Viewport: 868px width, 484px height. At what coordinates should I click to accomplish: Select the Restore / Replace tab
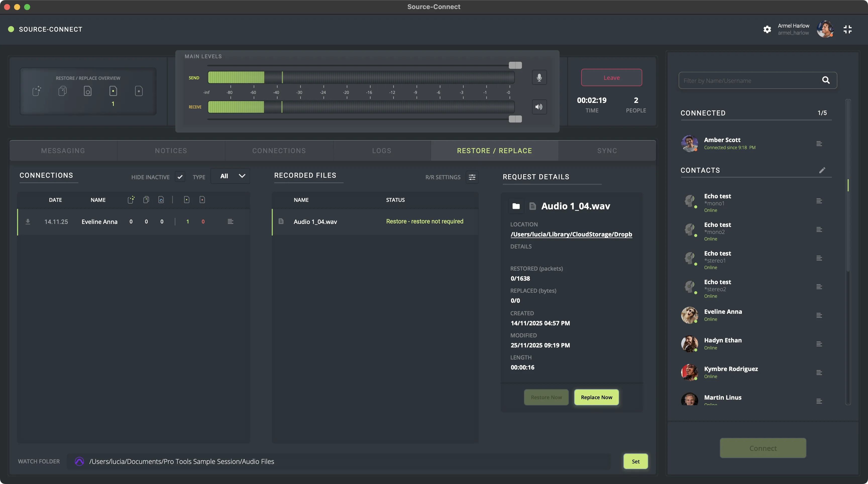point(494,151)
